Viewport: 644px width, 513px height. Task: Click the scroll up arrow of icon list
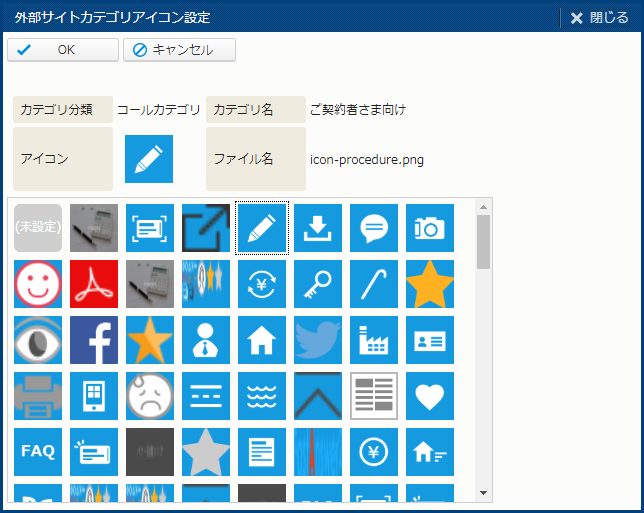point(484,207)
